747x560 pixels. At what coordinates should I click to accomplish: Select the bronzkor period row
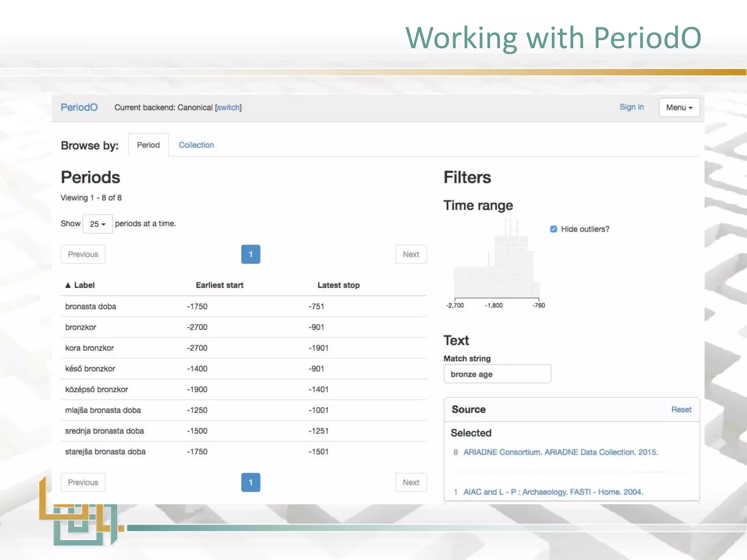click(244, 327)
